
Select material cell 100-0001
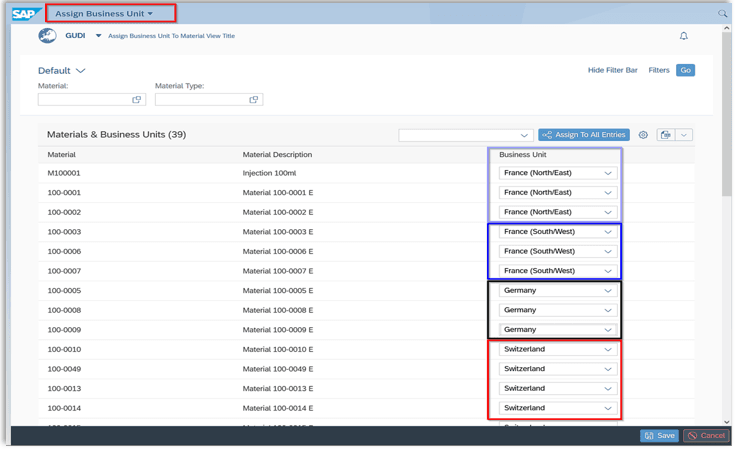[x=65, y=195]
